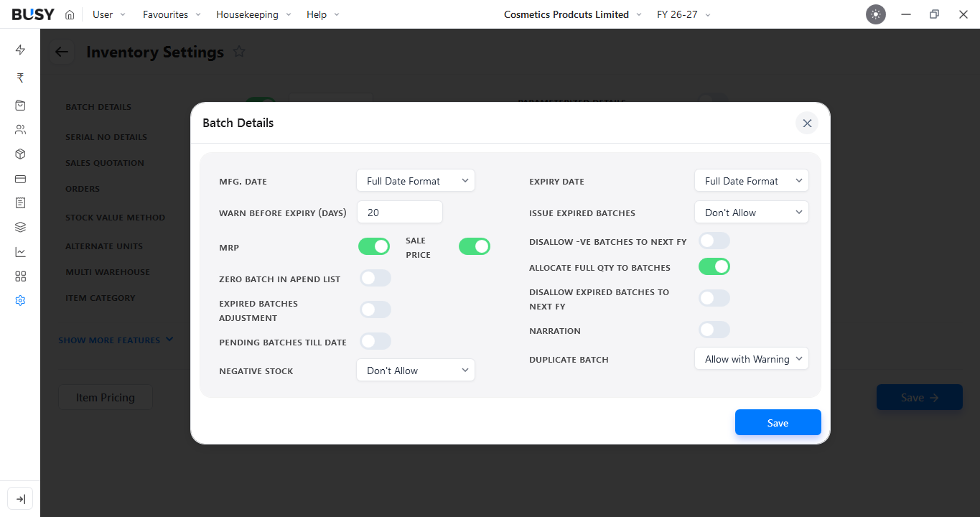Open document report sidebar icon
The height and width of the screenshot is (517, 980).
[20, 203]
